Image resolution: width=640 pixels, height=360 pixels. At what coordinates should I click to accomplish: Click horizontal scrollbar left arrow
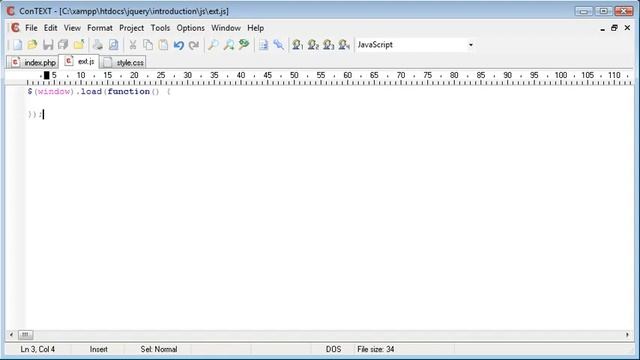[x=11, y=335]
